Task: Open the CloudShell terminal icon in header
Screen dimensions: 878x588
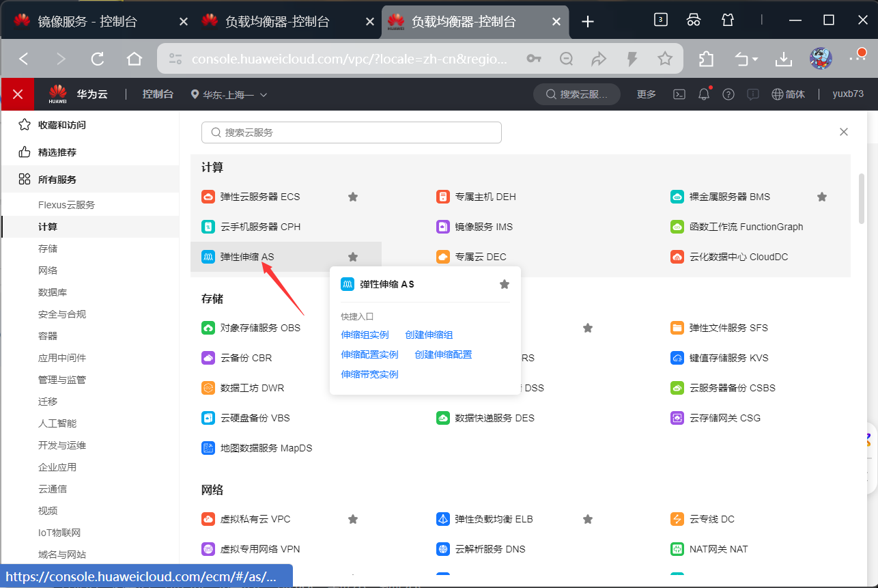Action: 679,94
